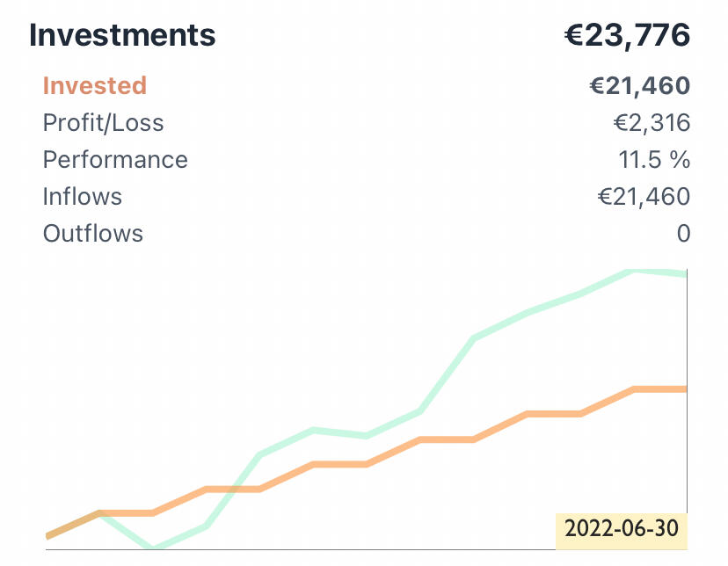Click the chart lines' starting point at left
This screenshot has width=728, height=566.
click(x=48, y=534)
